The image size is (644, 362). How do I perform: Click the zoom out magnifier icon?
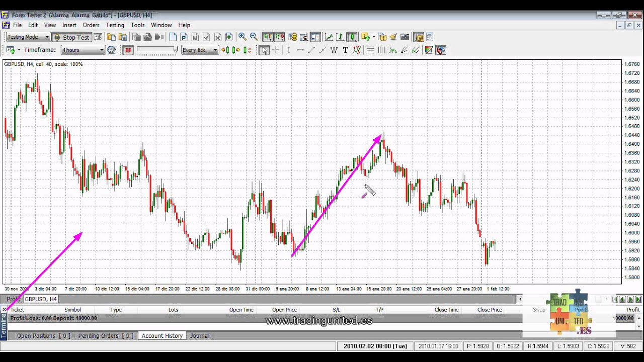pyautogui.click(x=254, y=37)
